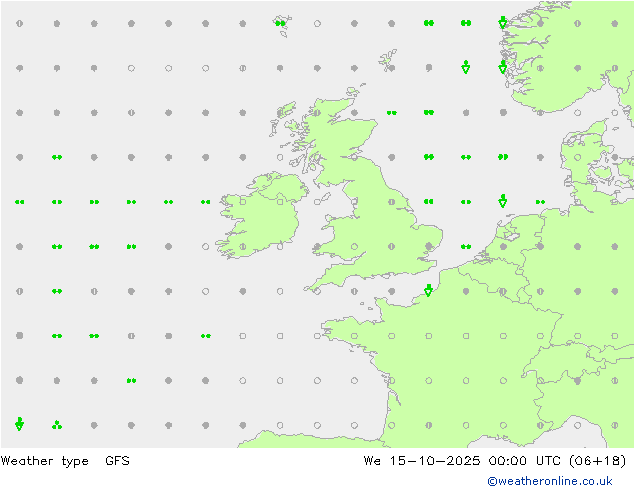Click the green three-dot clover weather symbol
The width and height of the screenshot is (634, 490).
pos(57,425)
